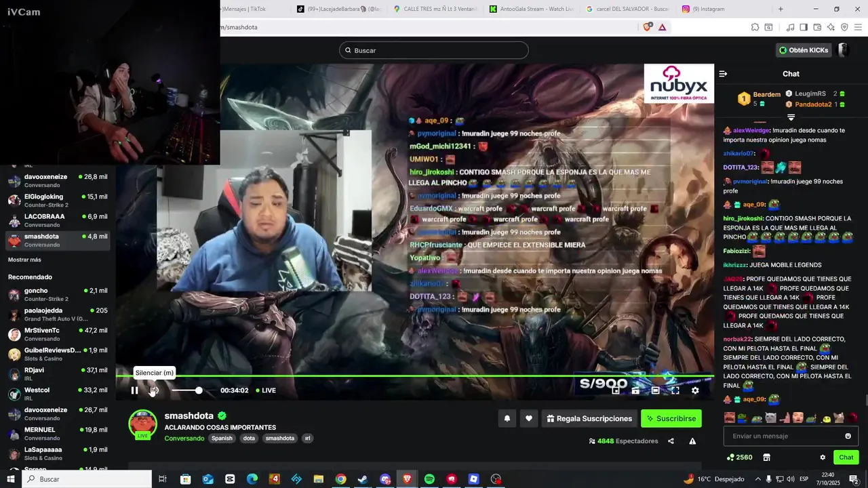This screenshot has height=488, width=868.
Task: Open Brave Leo AI sparkle icon
Action: (831, 27)
